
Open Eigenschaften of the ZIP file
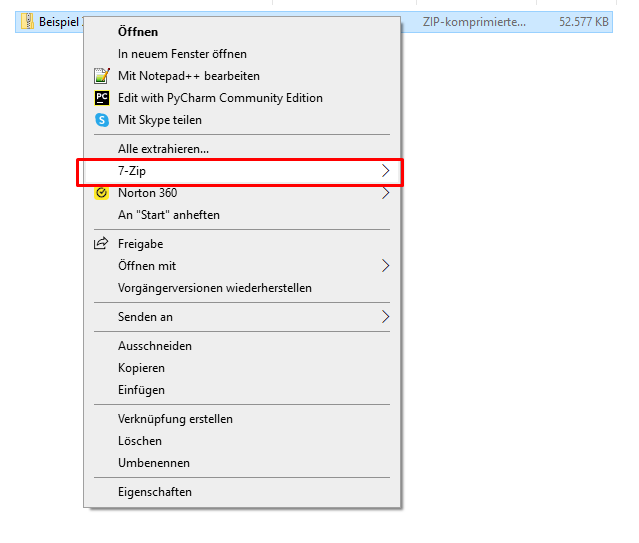[x=155, y=492]
